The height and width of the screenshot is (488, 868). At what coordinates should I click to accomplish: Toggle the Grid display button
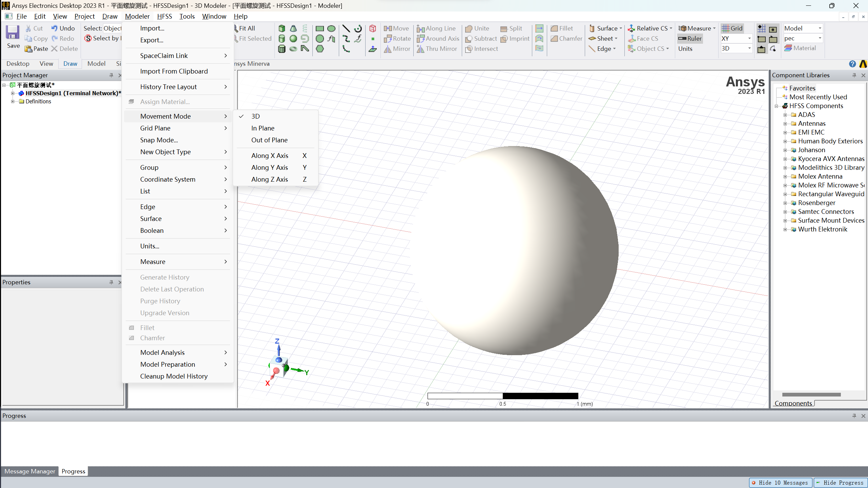click(732, 28)
